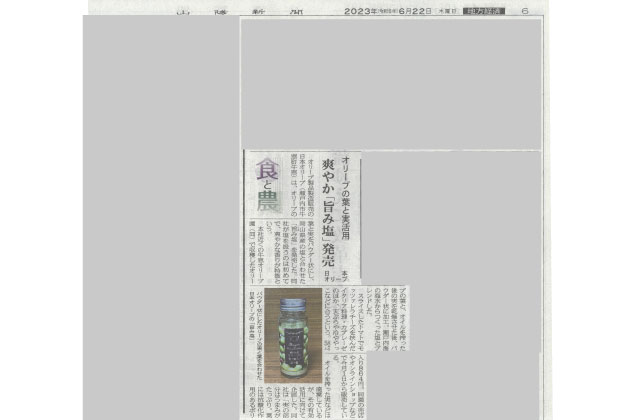Click the subheadline オリーブの葉と実活用

tap(345, 198)
